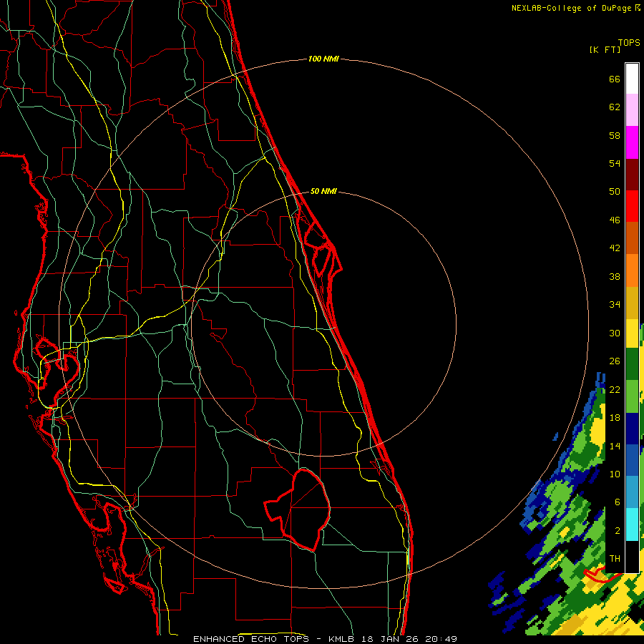Click the "50 NMI" range ring label
This screenshot has width=644, height=644.
point(323,191)
